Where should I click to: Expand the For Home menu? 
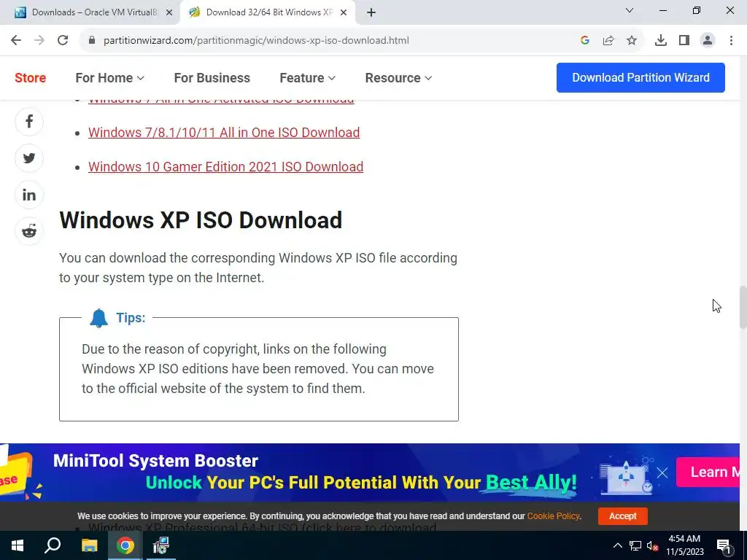109,77
